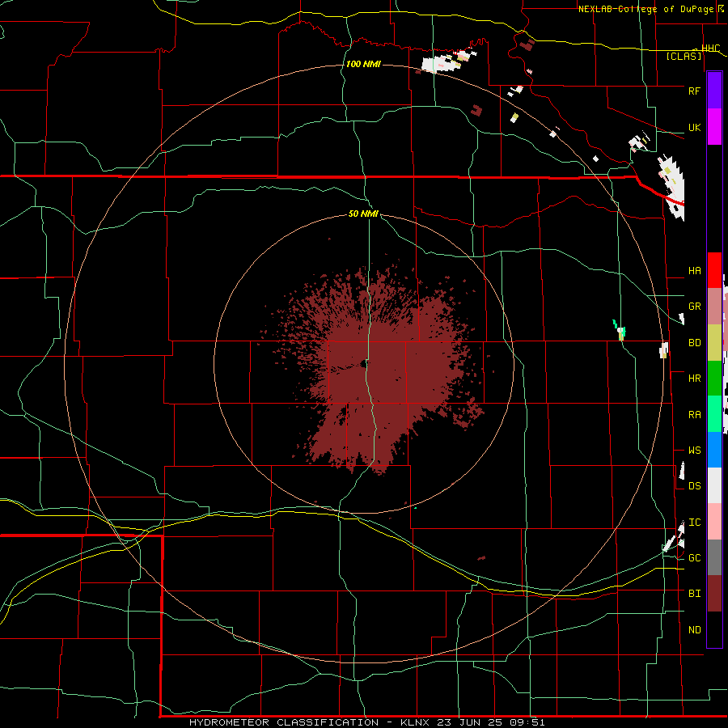Click the magenta UK legend swatch
This screenshot has width=728, height=728.
tap(714, 127)
